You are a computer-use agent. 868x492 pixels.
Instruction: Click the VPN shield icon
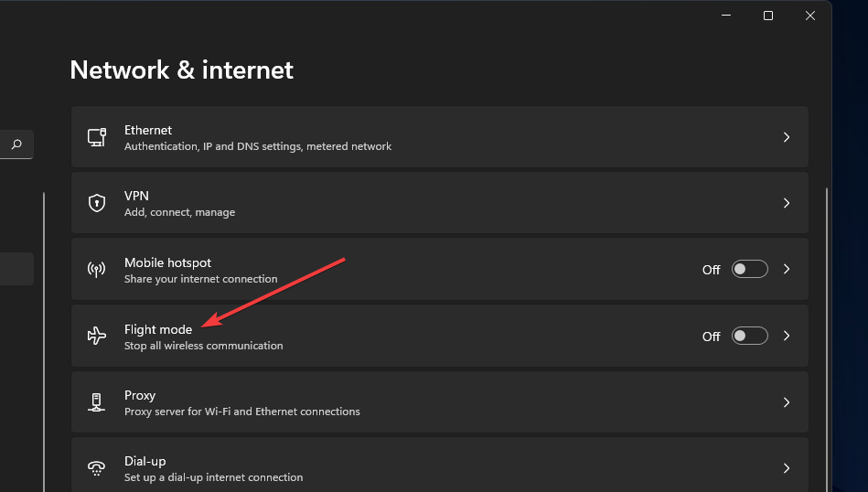pos(96,203)
